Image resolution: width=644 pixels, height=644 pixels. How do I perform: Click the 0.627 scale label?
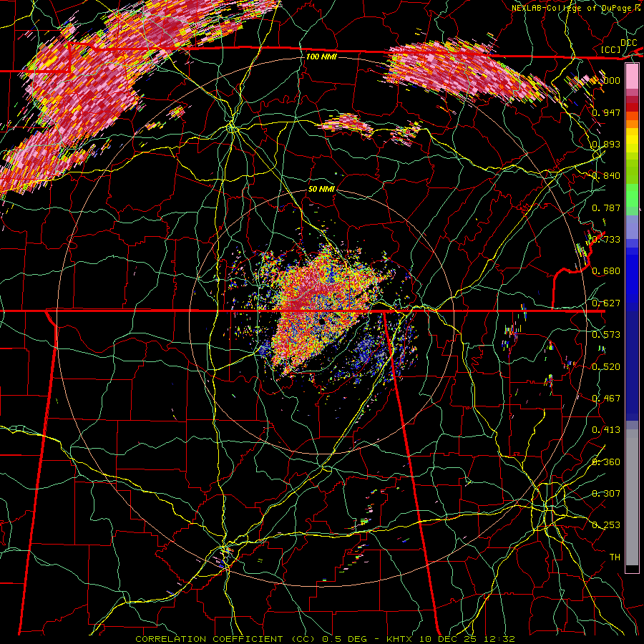(x=606, y=303)
